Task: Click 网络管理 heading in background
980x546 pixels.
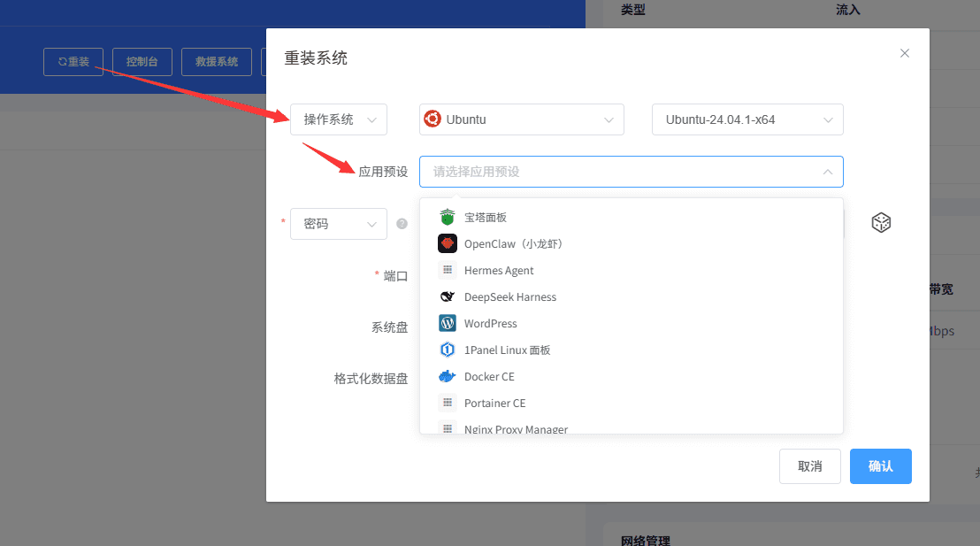Action: pos(645,541)
